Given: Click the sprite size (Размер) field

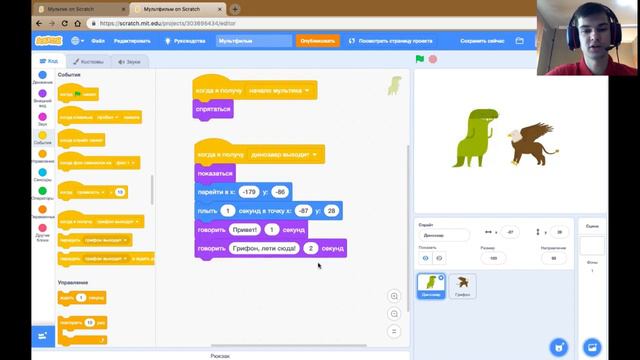Looking at the screenshot, I should coord(493,258).
